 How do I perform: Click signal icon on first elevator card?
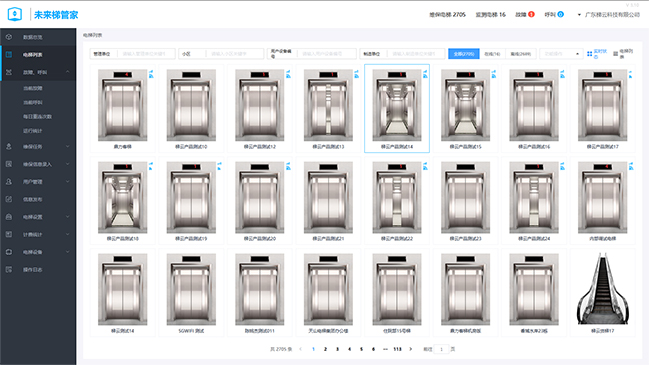click(151, 74)
